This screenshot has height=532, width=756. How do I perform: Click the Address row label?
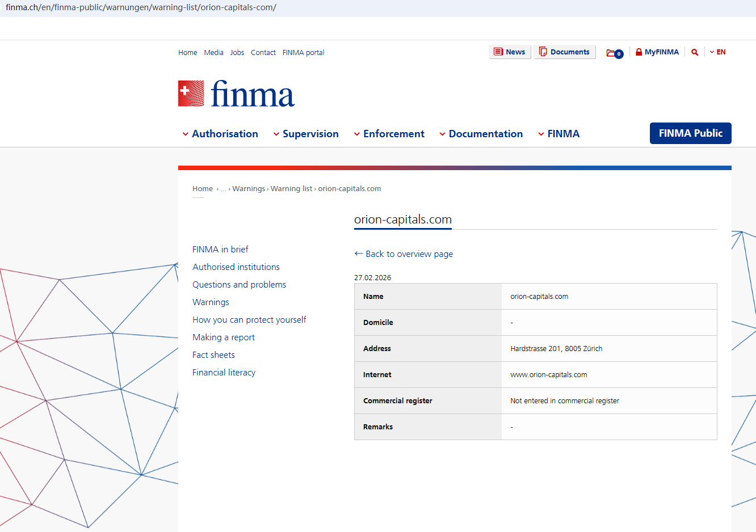tap(377, 349)
